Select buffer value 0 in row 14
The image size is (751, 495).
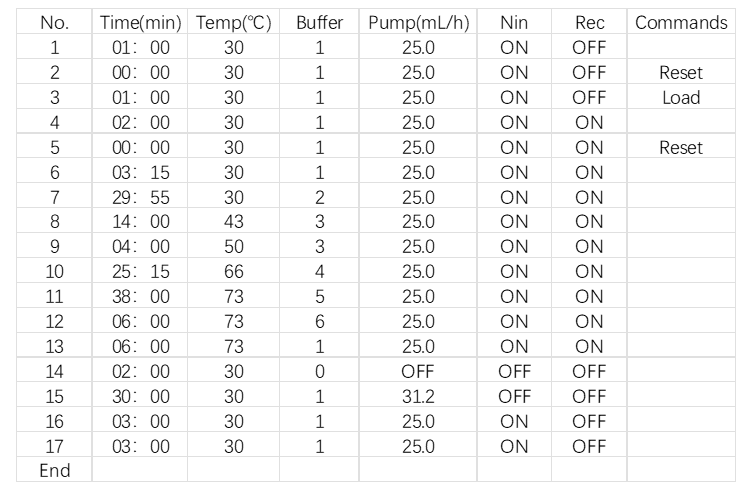click(x=319, y=371)
